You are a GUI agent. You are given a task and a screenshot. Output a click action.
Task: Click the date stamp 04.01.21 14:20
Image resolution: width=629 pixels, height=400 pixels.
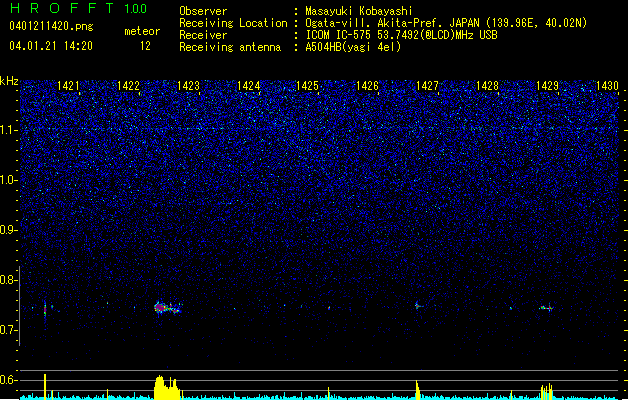click(x=51, y=46)
